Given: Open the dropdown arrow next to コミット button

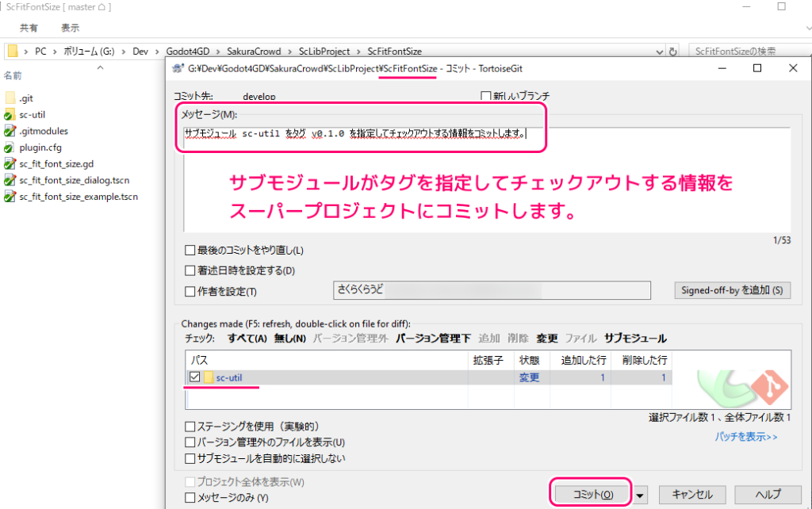Looking at the screenshot, I should coord(641,495).
